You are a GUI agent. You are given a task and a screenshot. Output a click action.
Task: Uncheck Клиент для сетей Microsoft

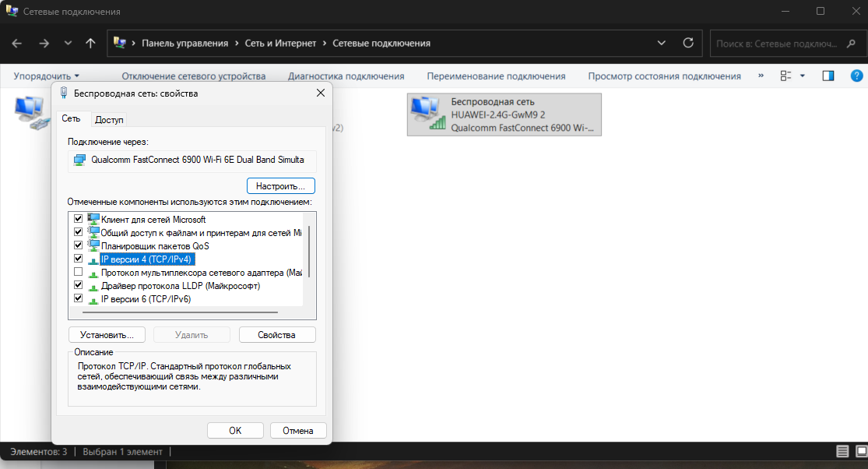(78, 219)
